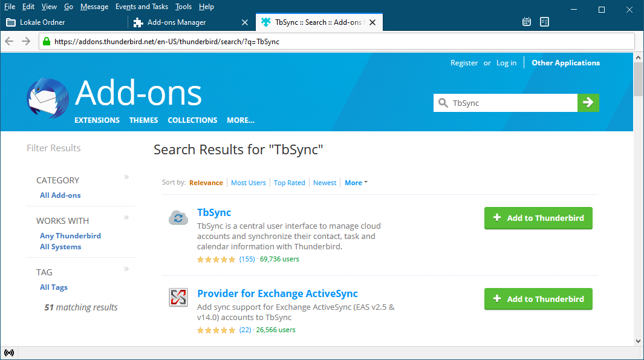644x360 pixels.
Task: Click Add to Thunderbird for TbSync
Action: 538,218
